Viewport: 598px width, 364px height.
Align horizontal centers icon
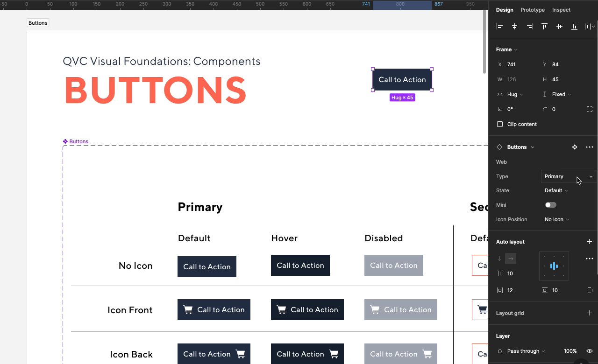515,27
